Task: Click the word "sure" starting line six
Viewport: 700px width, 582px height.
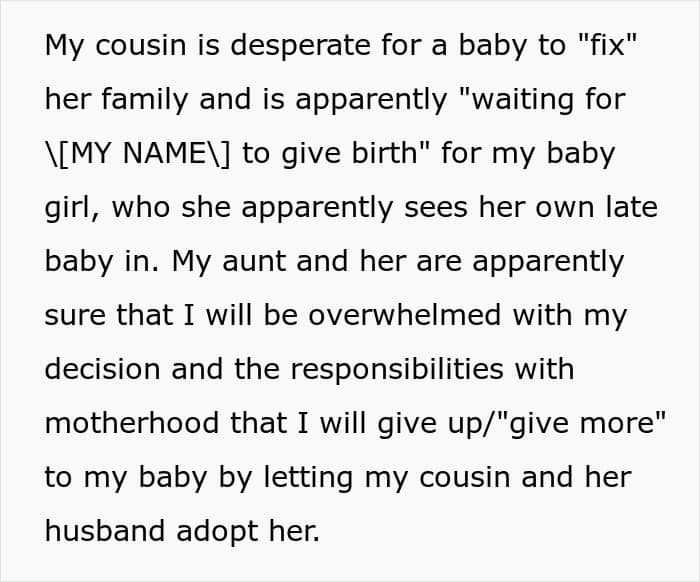Action: coord(72,315)
